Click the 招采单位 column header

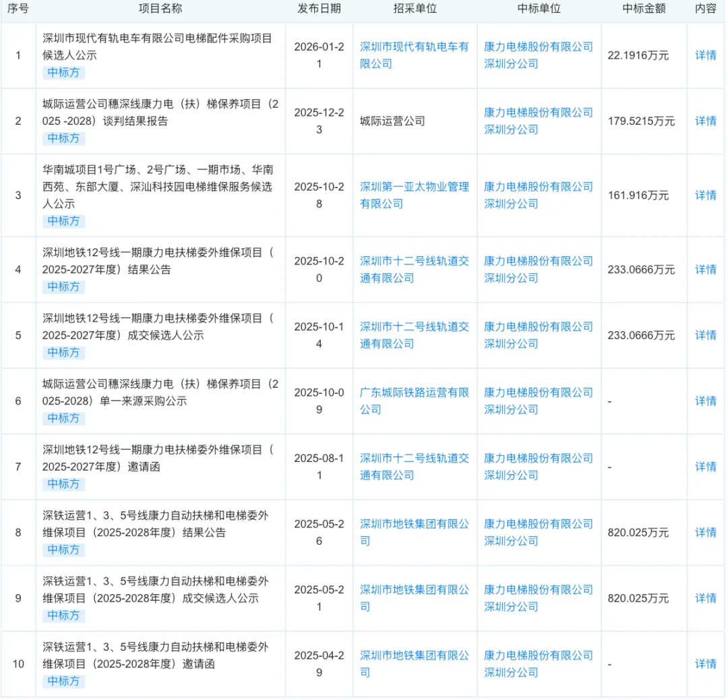click(415, 8)
